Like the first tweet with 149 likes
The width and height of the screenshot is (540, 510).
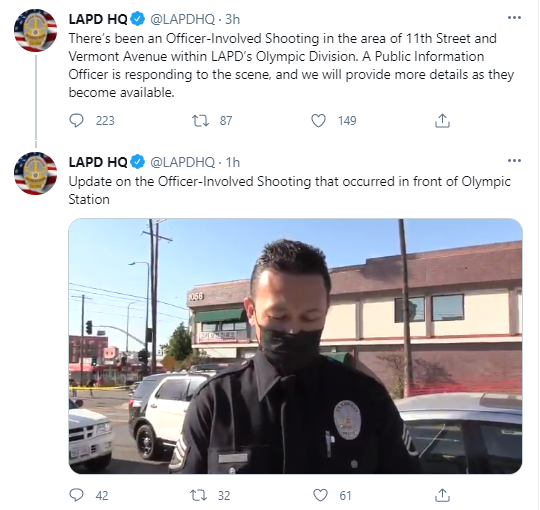(x=318, y=121)
